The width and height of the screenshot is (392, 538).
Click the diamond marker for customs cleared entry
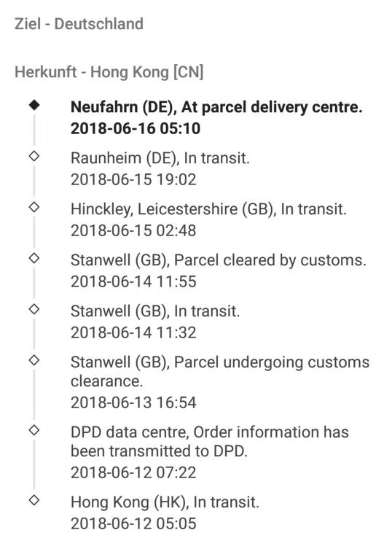(34, 258)
